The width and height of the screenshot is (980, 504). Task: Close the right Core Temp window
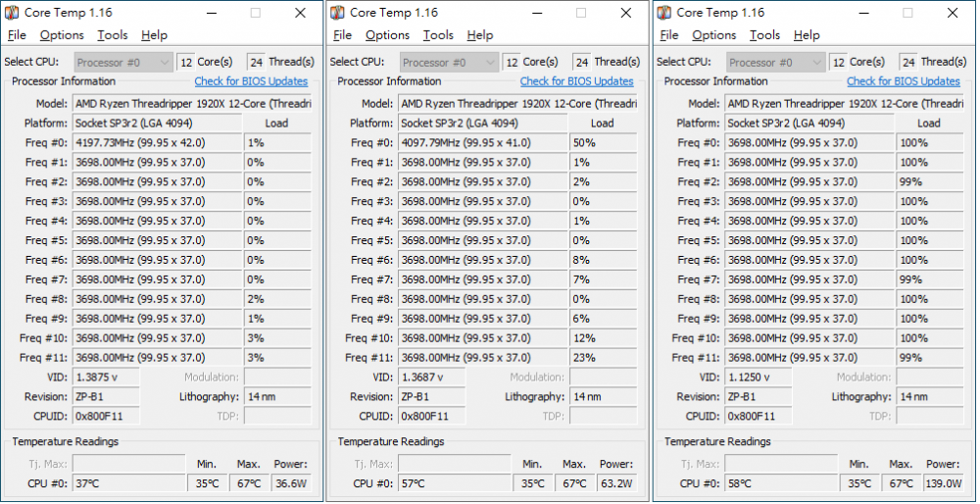click(954, 13)
